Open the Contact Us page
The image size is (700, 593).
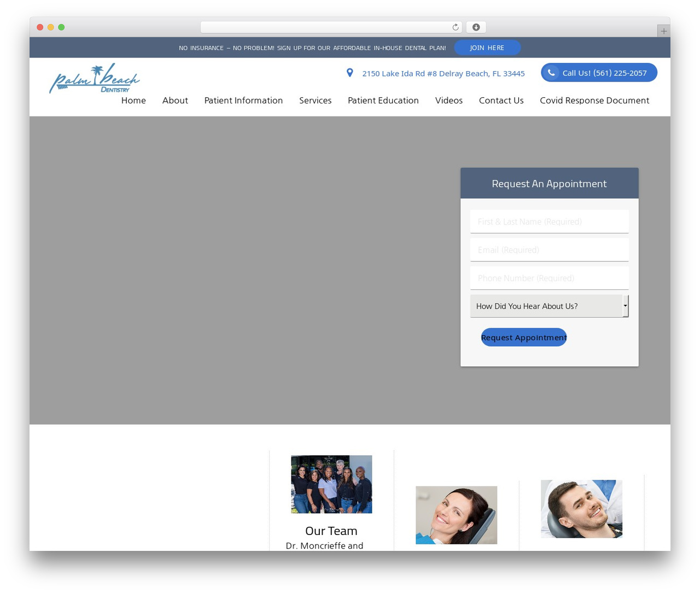501,101
